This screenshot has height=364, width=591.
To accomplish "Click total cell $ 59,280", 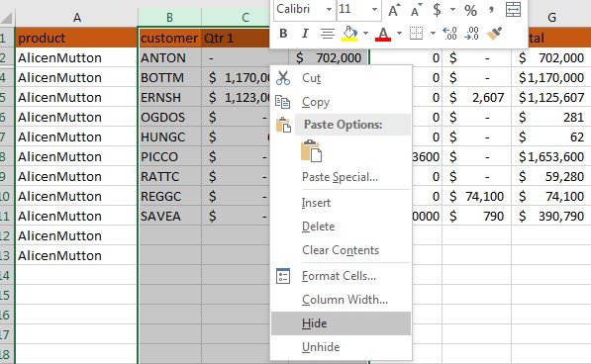I will coord(551,176).
